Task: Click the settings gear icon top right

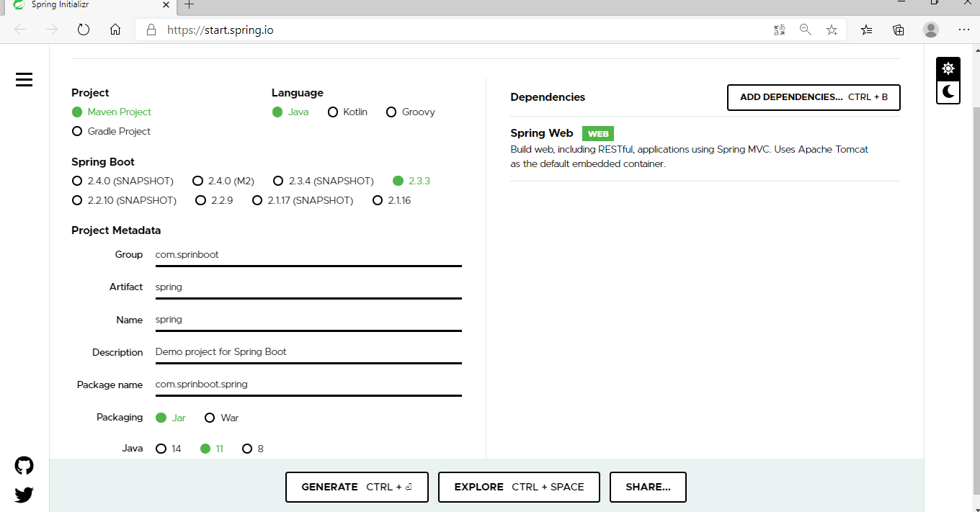Action: (x=948, y=67)
